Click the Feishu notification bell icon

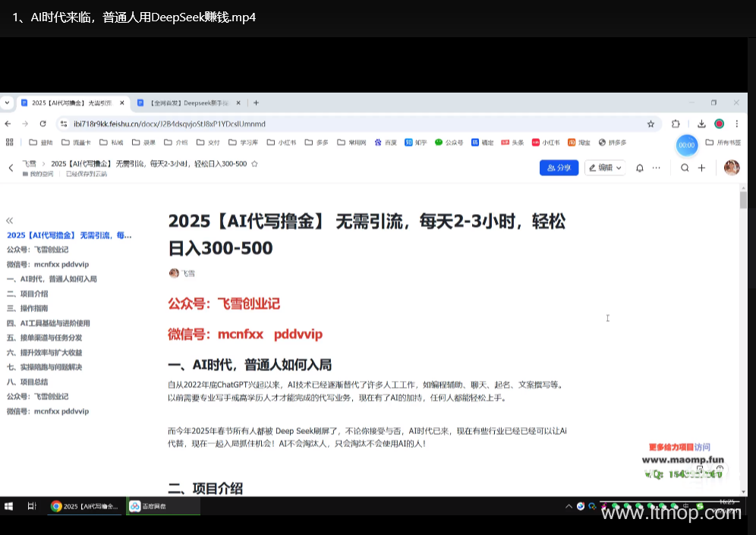[640, 168]
